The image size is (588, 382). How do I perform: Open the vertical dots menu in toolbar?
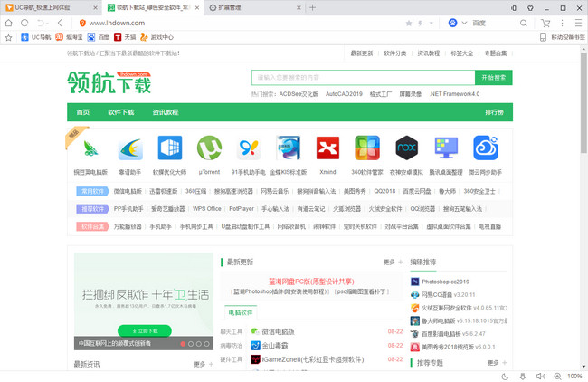click(562, 24)
